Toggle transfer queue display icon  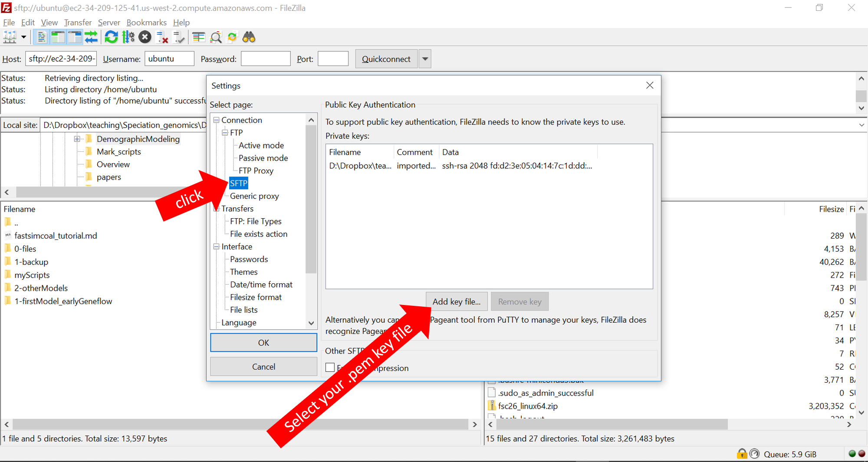[x=91, y=37]
